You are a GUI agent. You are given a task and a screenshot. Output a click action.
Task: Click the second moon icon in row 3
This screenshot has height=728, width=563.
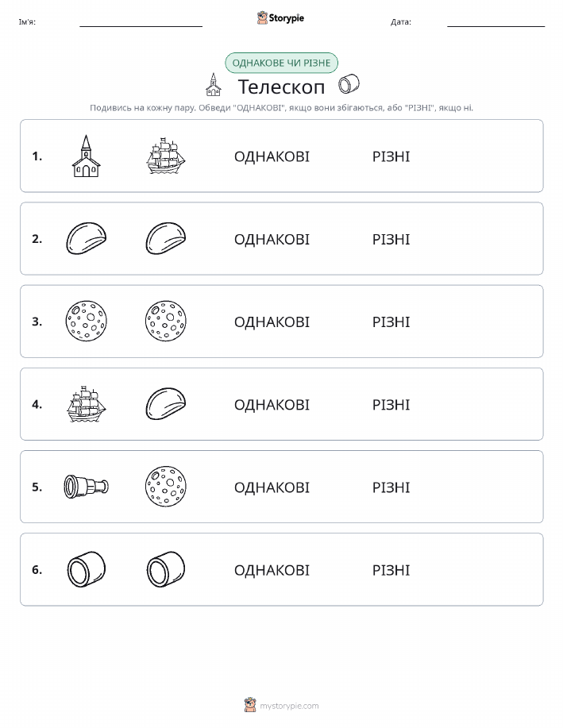(166, 322)
